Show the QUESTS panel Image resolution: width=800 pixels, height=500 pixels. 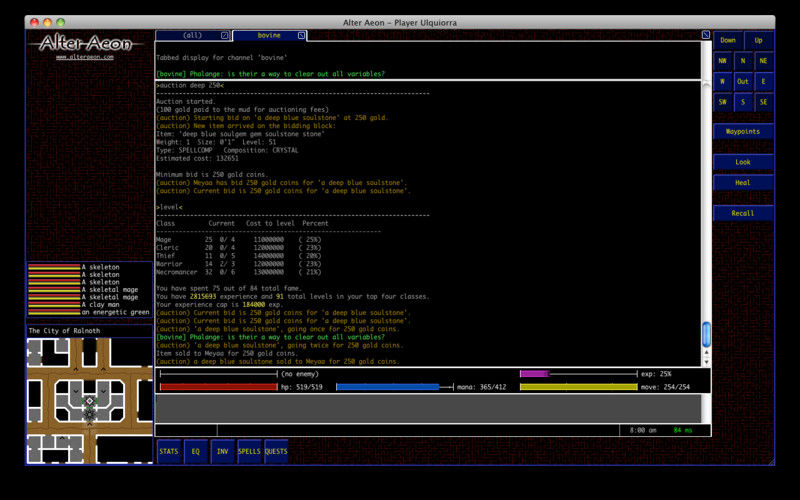[x=276, y=452]
